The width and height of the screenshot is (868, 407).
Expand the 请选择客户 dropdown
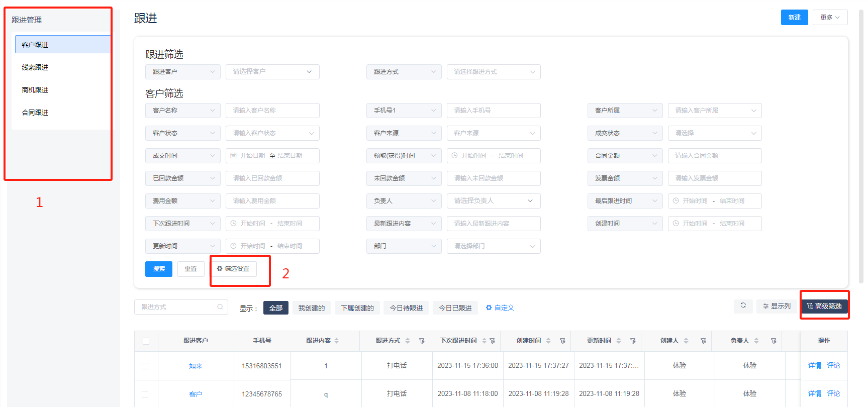(272, 72)
